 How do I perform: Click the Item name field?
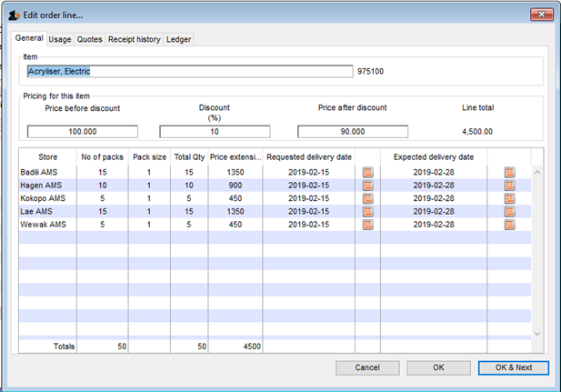click(x=189, y=71)
